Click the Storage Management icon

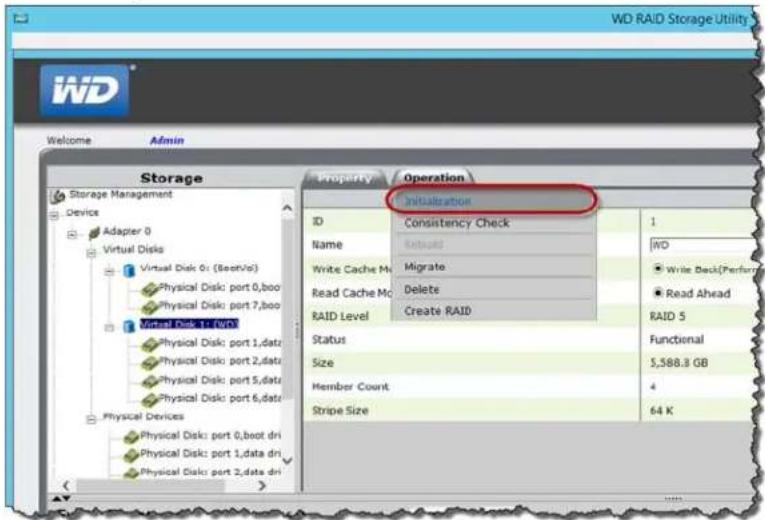pos(58,196)
